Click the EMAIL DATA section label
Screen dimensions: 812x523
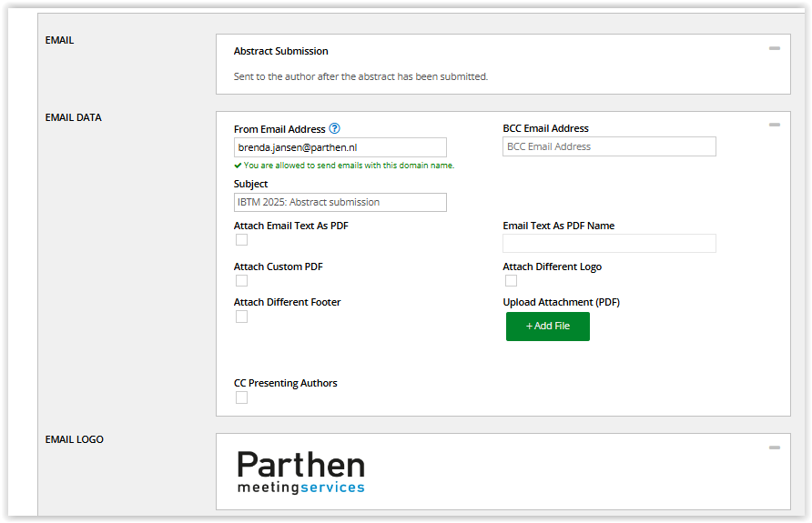tap(74, 117)
